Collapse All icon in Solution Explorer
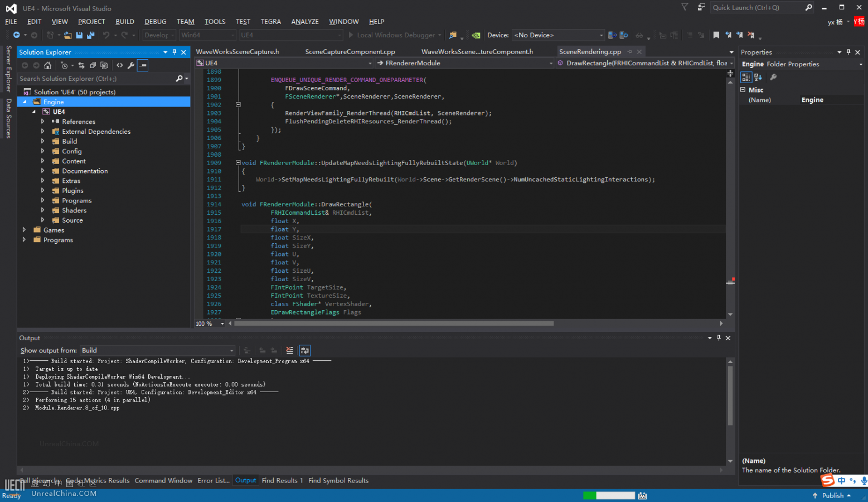The image size is (868, 502). [x=93, y=65]
